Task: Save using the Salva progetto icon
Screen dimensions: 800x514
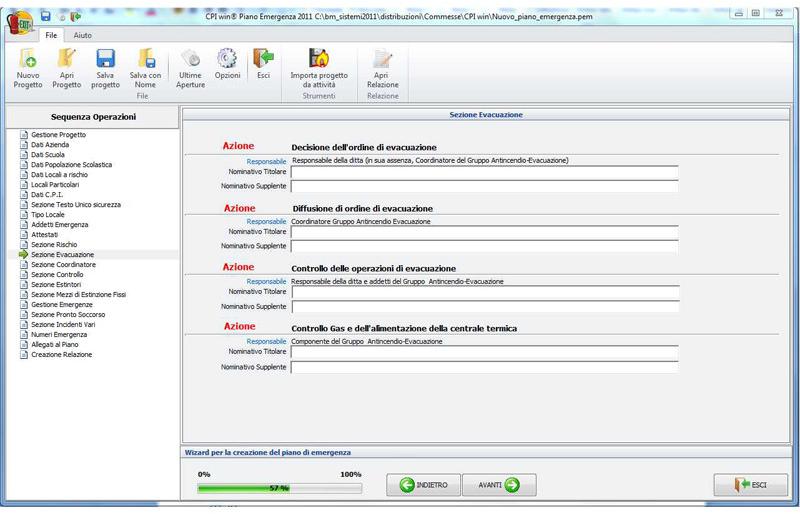Action: (x=105, y=62)
